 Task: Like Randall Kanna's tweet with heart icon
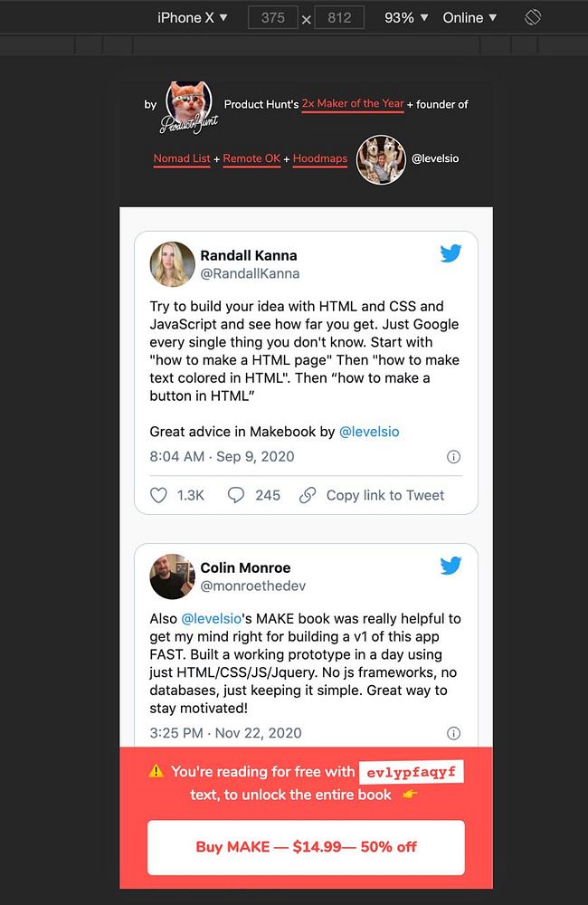tap(158, 495)
